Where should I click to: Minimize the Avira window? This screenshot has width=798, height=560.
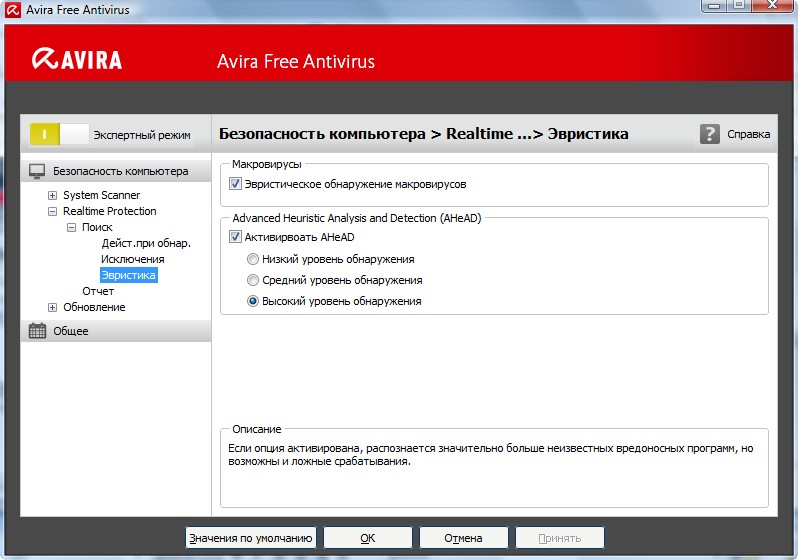coord(714,6)
